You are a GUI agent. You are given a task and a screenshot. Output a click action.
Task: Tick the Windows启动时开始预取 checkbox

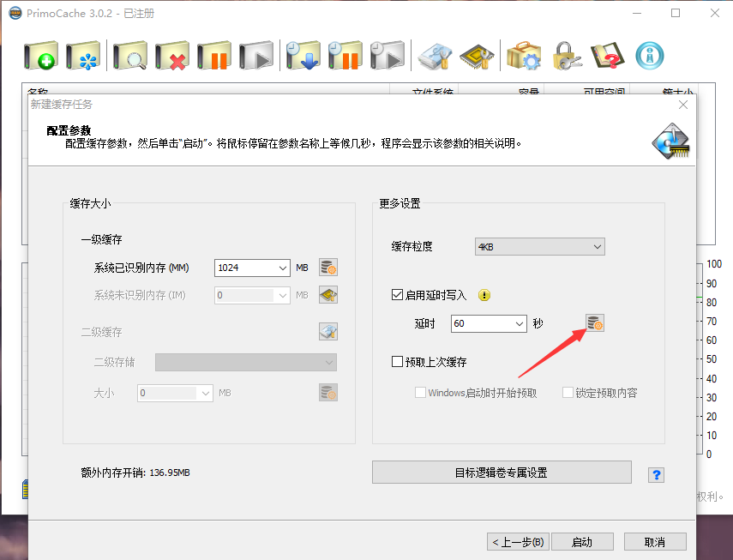pos(420,392)
